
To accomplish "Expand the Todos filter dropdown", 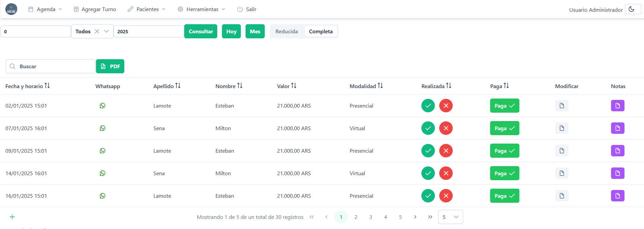I will click(106, 31).
